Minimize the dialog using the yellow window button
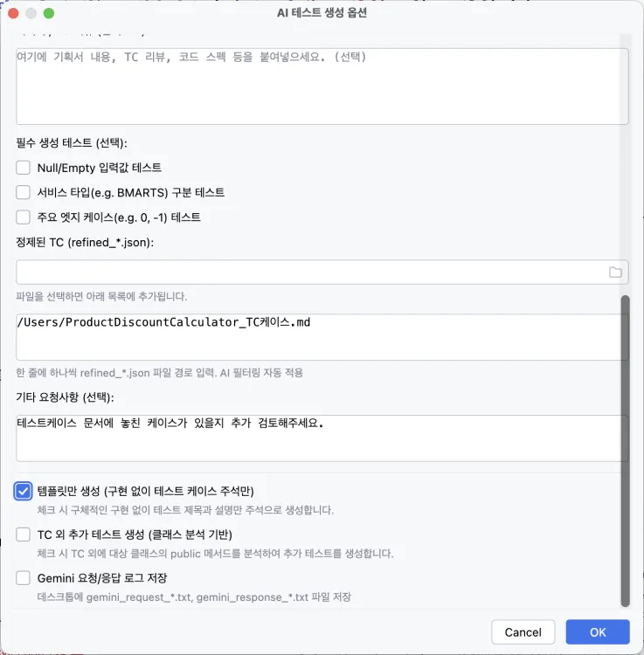 [31, 14]
